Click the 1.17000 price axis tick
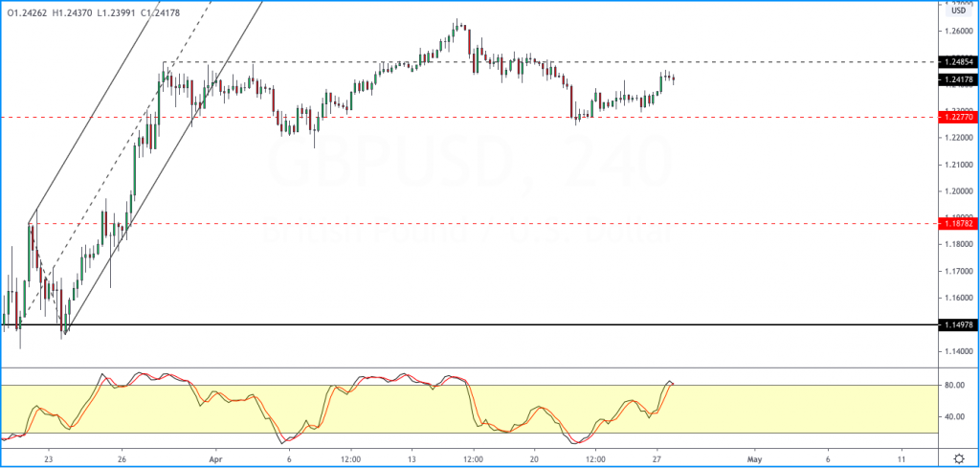 959,272
